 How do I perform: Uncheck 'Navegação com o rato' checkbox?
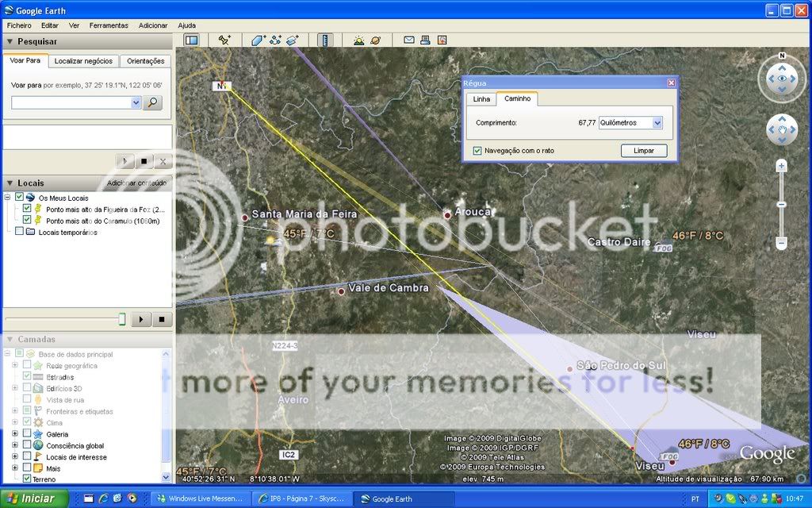[x=477, y=151]
